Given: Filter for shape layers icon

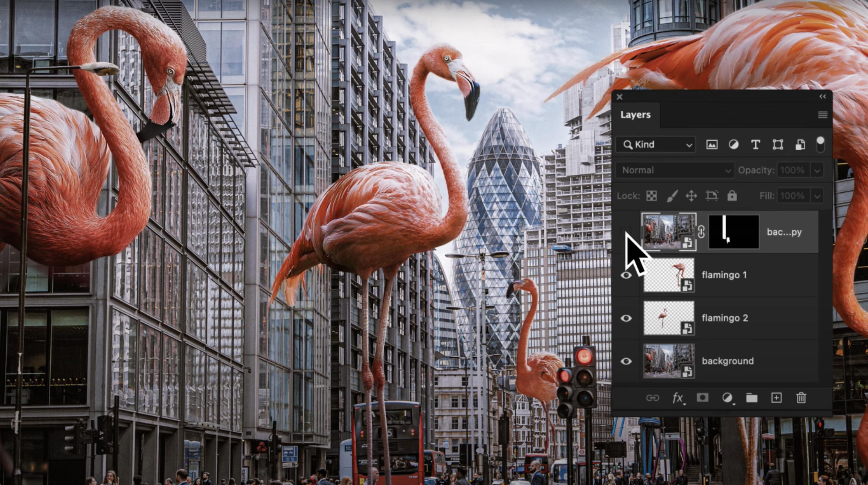Looking at the screenshot, I should 778,145.
